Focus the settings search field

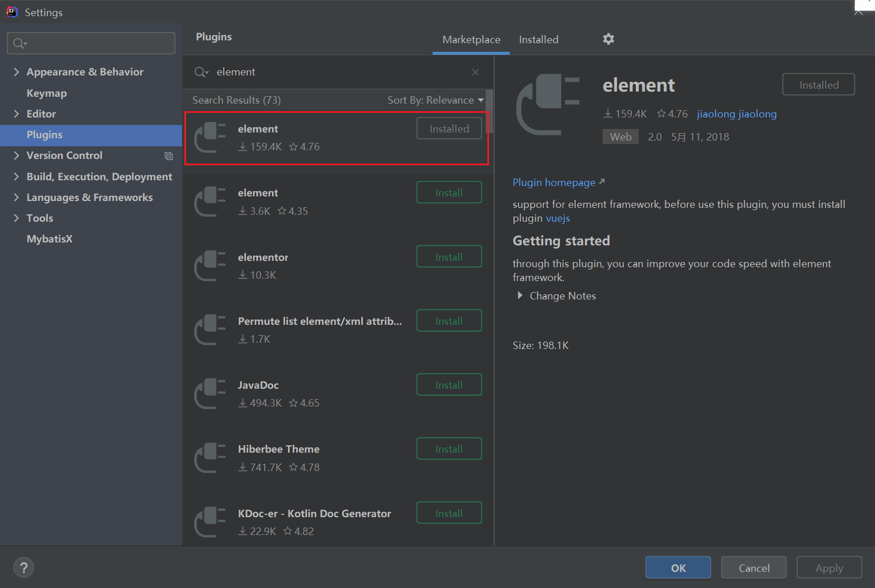coord(91,43)
